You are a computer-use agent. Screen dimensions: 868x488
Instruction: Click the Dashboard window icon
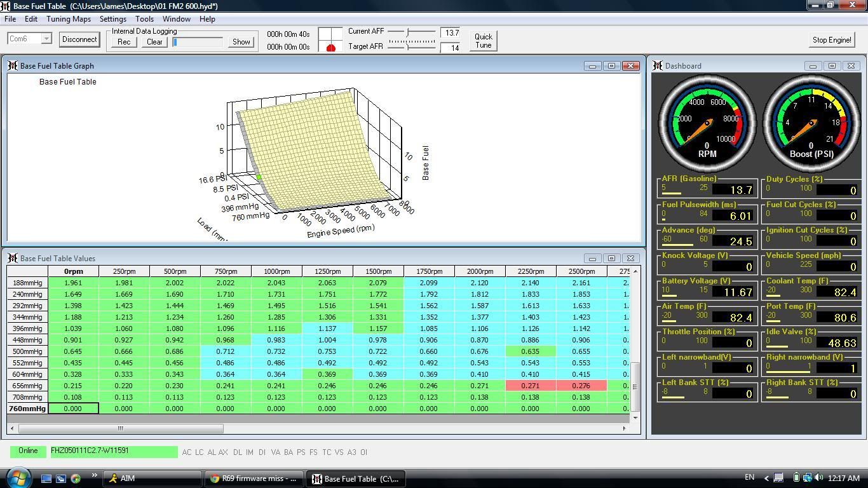[x=657, y=65]
